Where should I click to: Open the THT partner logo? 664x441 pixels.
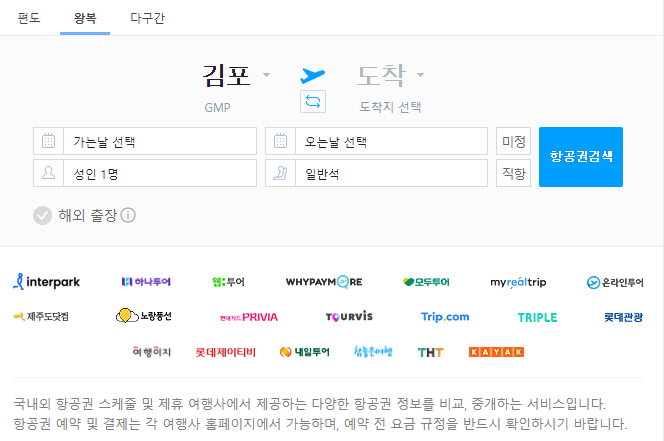click(x=430, y=352)
